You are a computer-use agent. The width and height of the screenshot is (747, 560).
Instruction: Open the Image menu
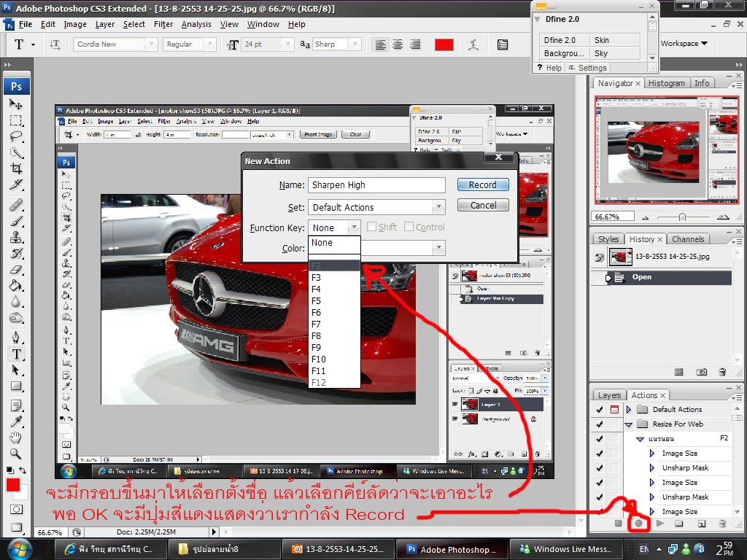75,24
